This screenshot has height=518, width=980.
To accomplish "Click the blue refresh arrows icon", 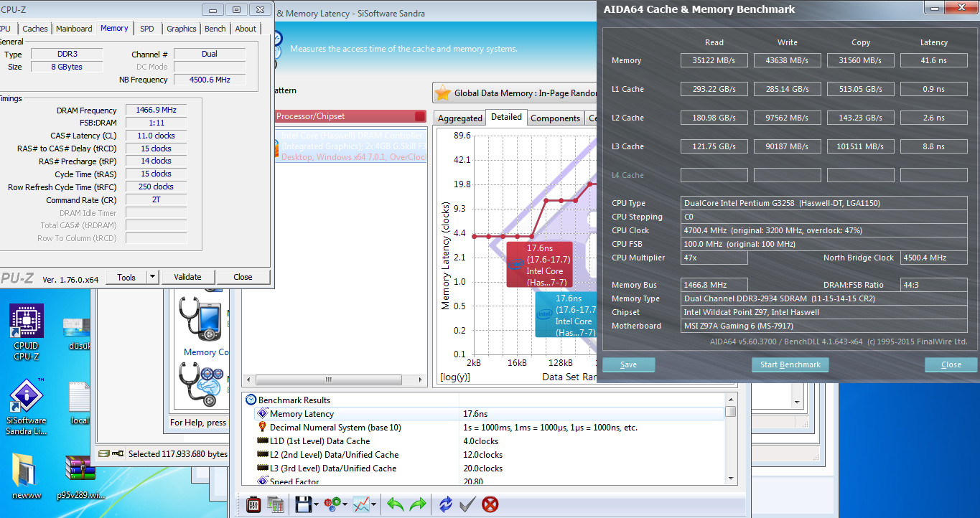I will [446, 504].
